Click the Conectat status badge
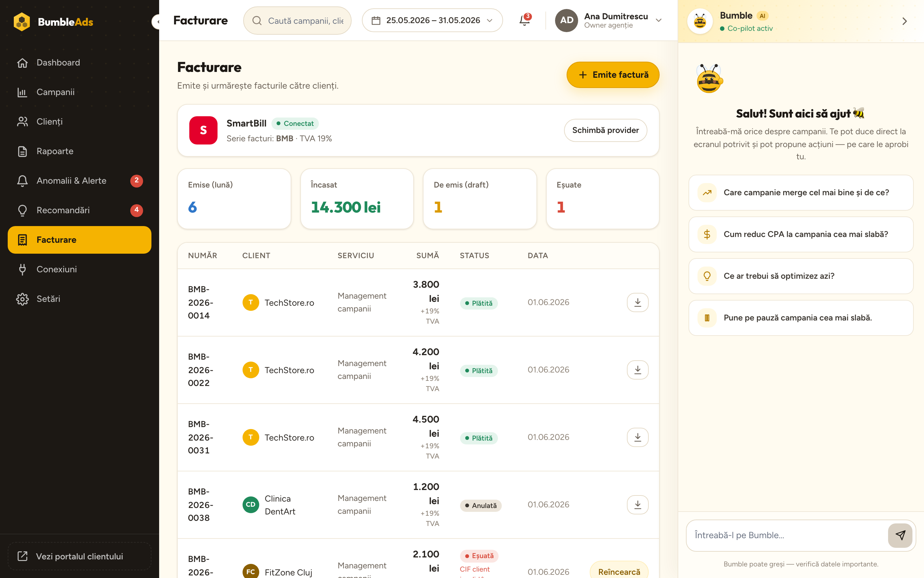The width and height of the screenshot is (924, 578). pos(295,124)
